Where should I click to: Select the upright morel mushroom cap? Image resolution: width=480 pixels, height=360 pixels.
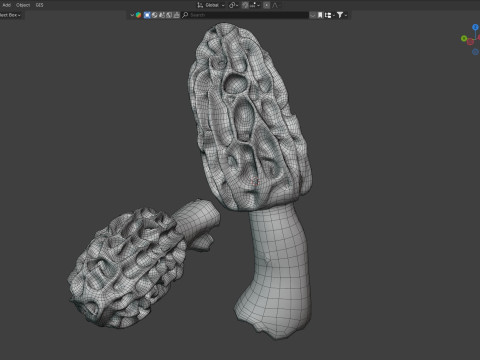[x=250, y=117]
